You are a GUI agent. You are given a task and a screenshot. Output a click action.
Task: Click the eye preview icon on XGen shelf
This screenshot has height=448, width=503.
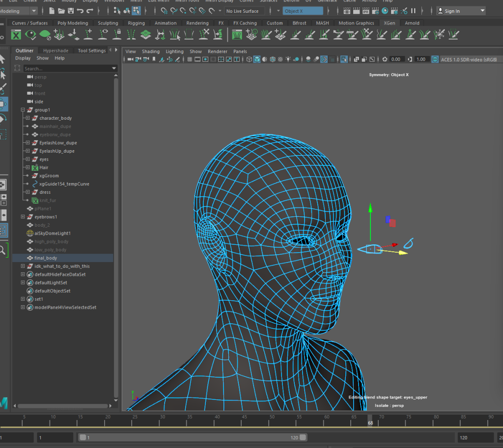(x=31, y=34)
